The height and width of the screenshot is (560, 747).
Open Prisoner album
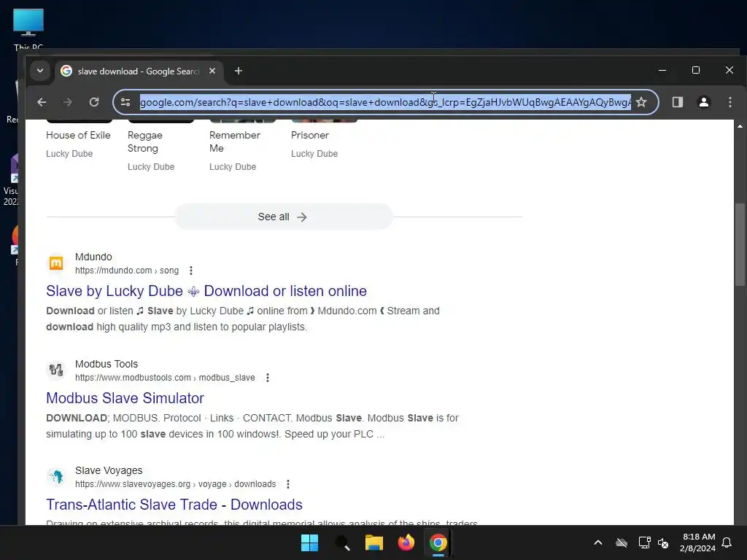(x=310, y=135)
